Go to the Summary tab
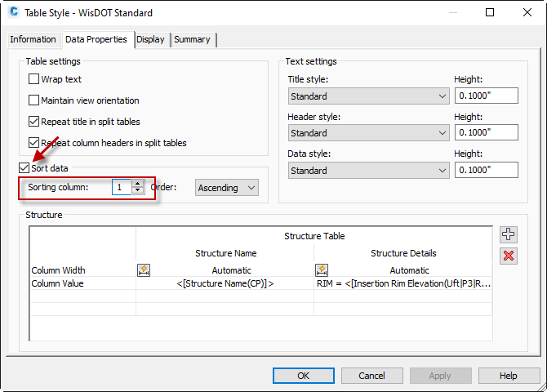547x392 pixels. 192,39
